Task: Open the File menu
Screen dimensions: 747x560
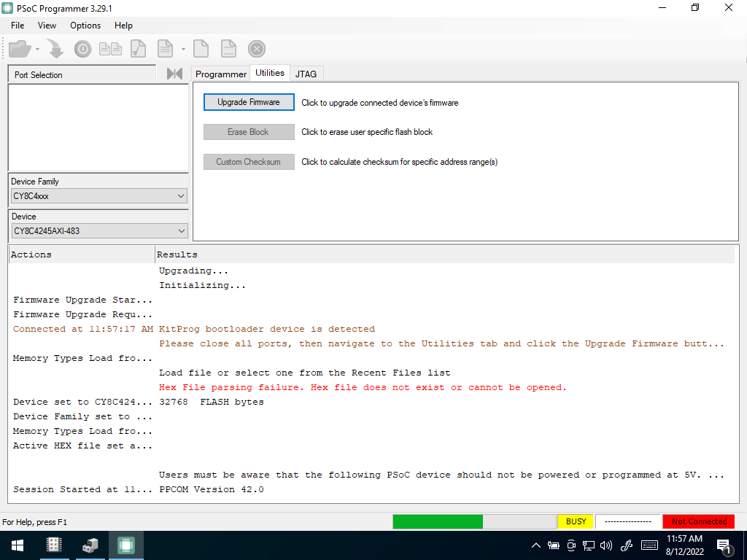Action: point(18,26)
